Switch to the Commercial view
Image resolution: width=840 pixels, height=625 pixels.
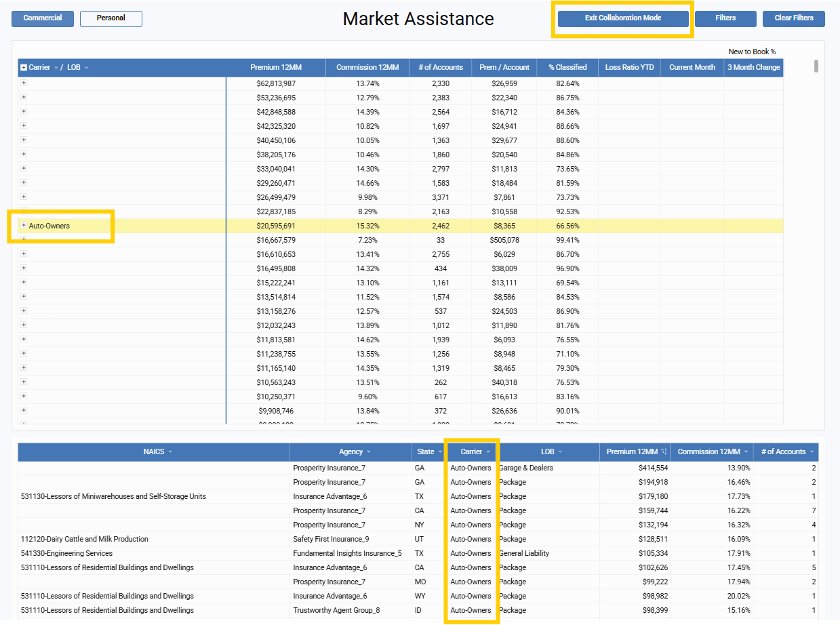[43, 18]
